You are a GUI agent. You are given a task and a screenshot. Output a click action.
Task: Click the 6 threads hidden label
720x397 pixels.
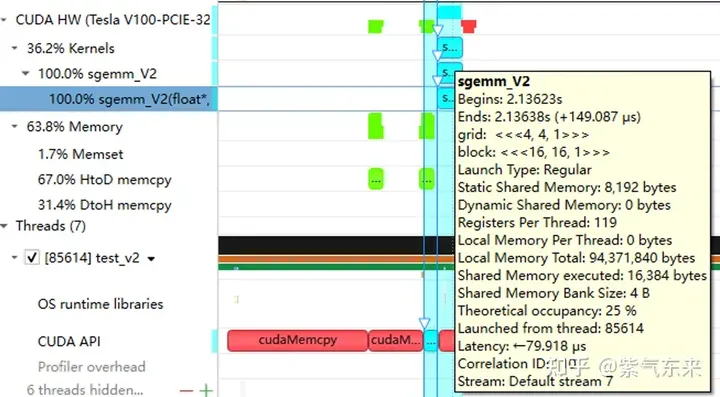point(85,390)
